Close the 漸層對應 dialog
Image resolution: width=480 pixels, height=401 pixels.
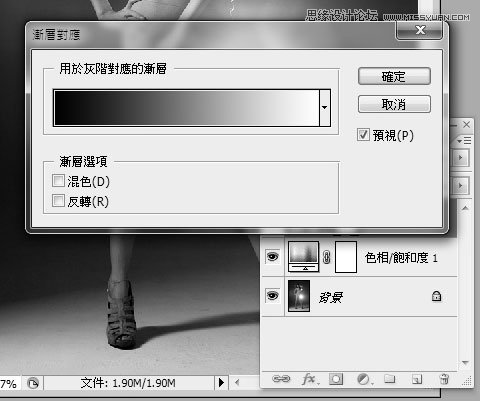click(420, 30)
